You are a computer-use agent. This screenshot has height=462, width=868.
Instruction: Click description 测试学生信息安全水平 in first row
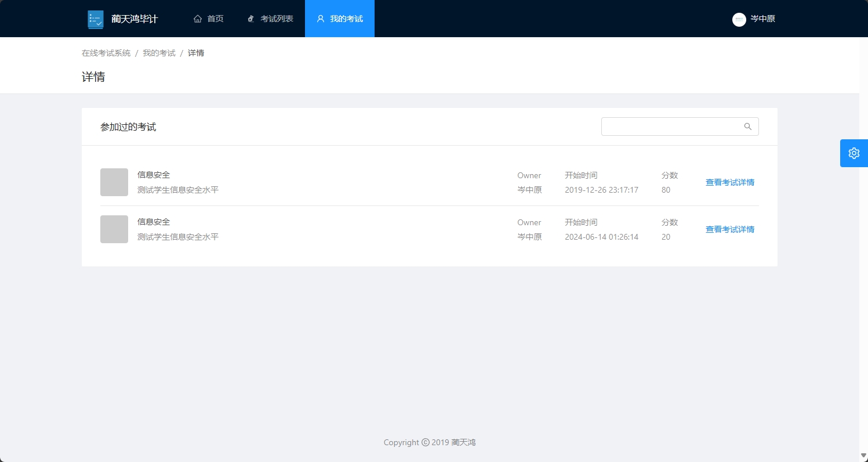[x=178, y=190]
